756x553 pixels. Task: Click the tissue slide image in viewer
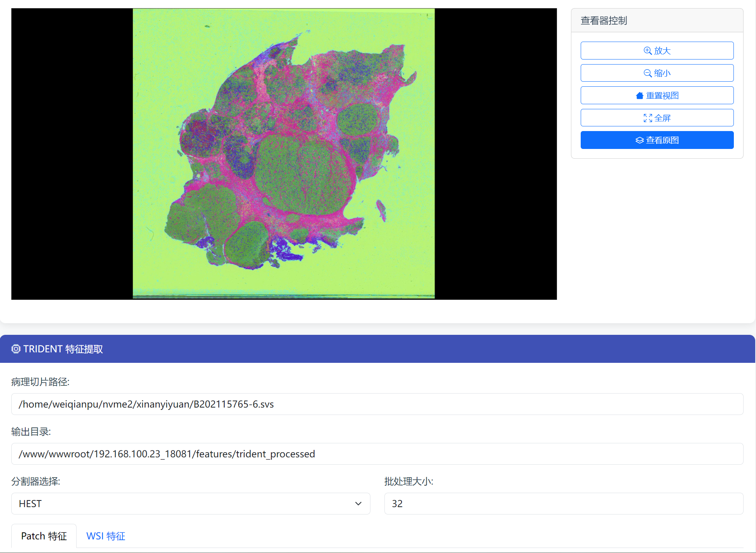[x=284, y=154]
